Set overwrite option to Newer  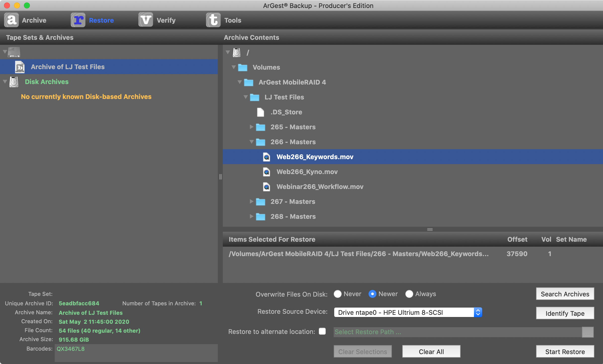[372, 294]
